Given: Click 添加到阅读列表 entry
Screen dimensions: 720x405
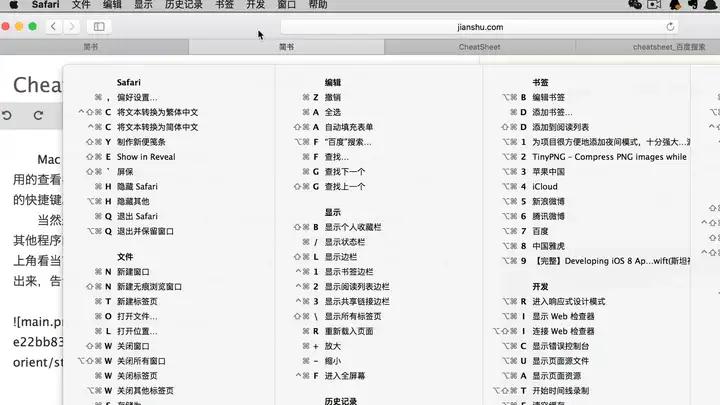Looking at the screenshot, I should coord(561,127).
